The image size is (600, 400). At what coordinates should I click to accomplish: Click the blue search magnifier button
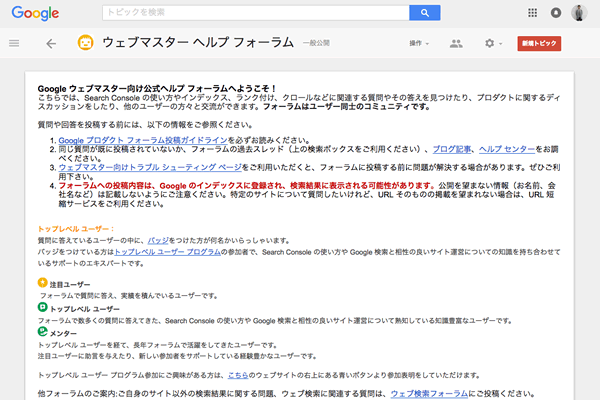pos(425,13)
